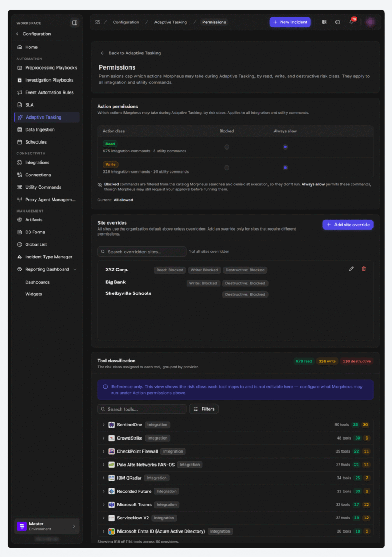
Task: Collapse the Reporting Dashboard submenu
Action: point(75,270)
